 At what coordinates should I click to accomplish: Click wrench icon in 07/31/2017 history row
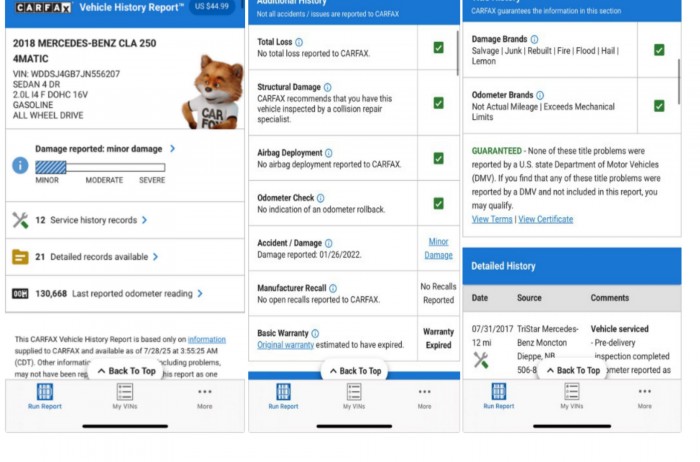click(481, 360)
